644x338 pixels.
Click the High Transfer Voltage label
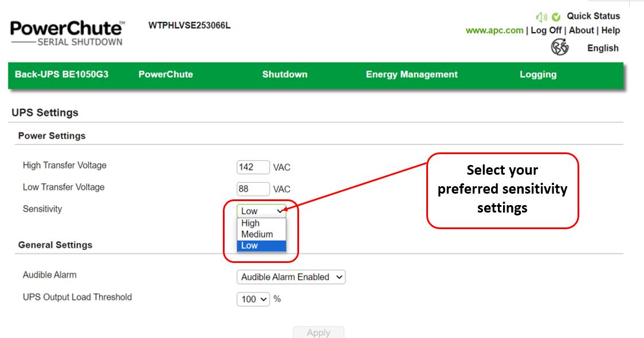(x=65, y=166)
